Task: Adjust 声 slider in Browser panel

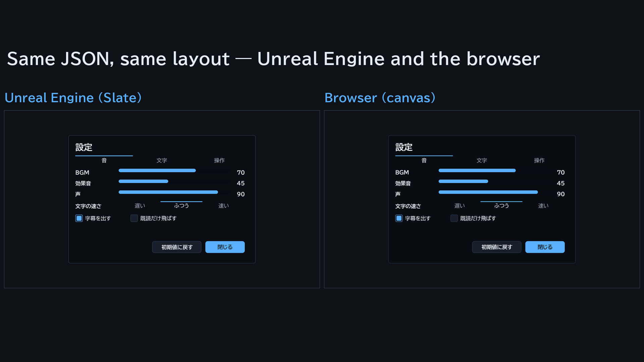Action: tap(494, 192)
